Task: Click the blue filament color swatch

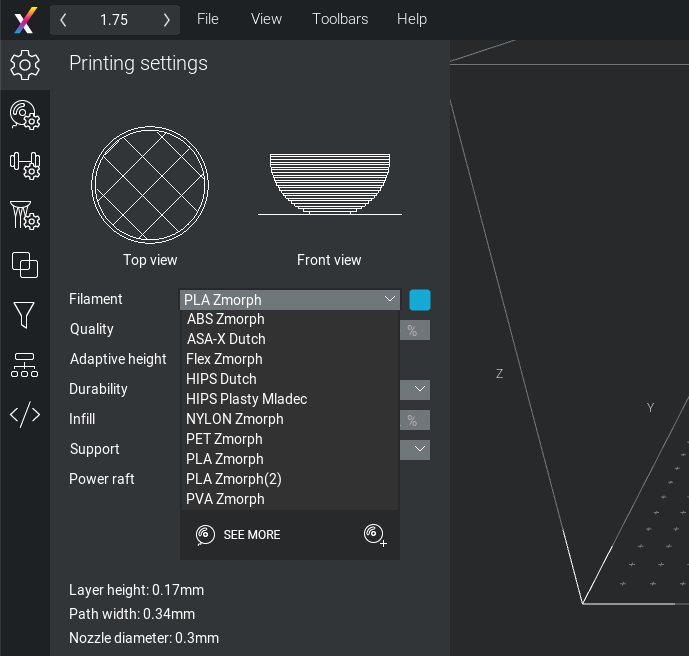Action: pos(420,300)
